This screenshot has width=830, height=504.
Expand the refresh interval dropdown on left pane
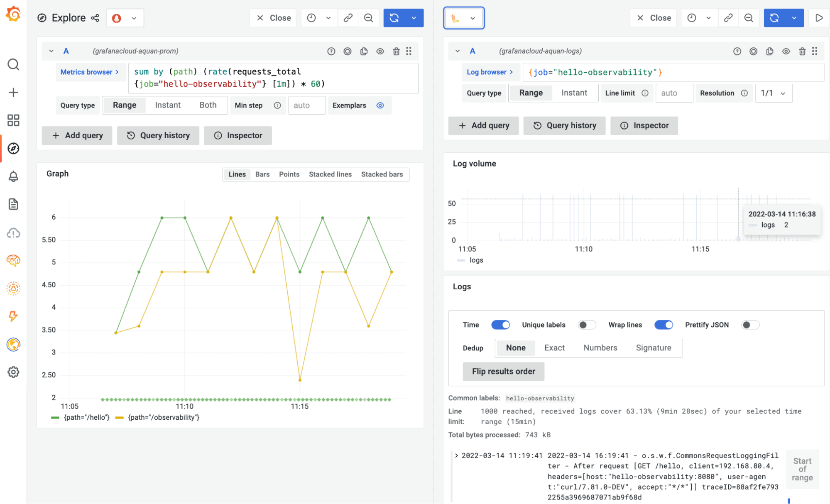pos(414,18)
